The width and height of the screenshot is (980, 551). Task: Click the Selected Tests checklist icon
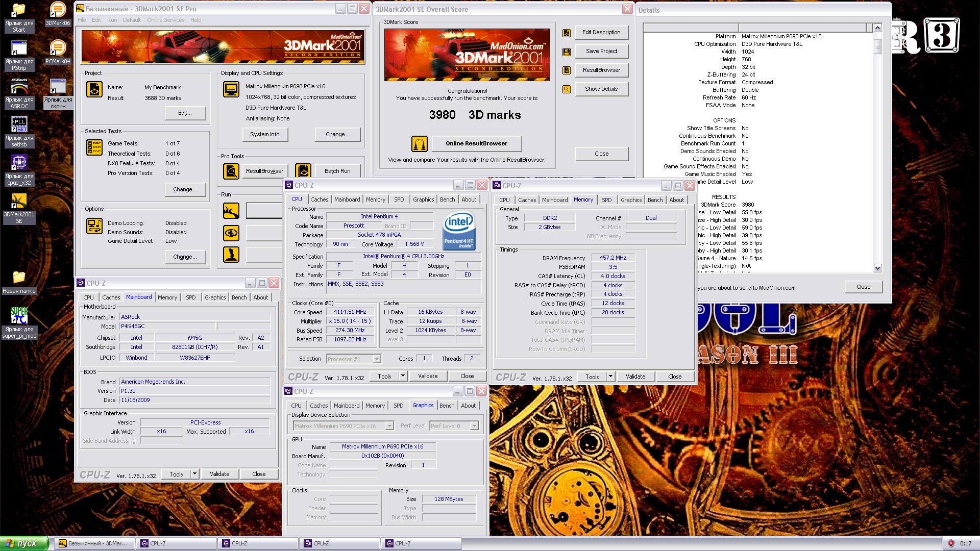94,147
